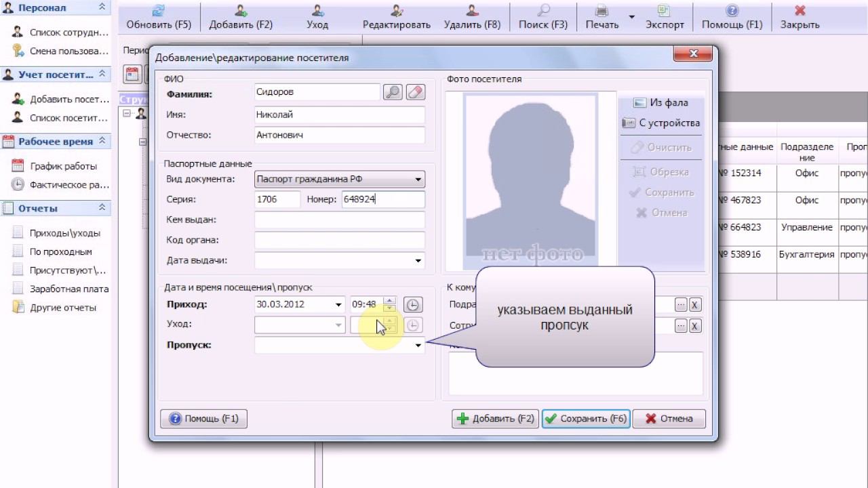Click the red Закрыть toolbar icon
The height and width of the screenshot is (488, 868).
pos(800,10)
